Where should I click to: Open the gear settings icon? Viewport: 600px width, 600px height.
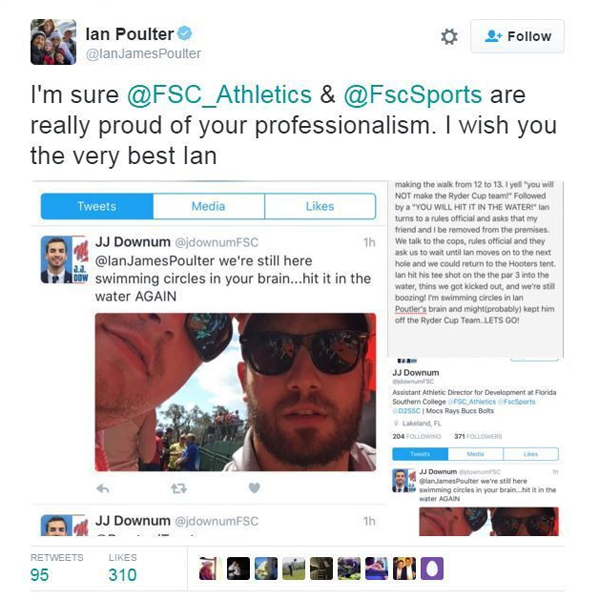click(449, 37)
